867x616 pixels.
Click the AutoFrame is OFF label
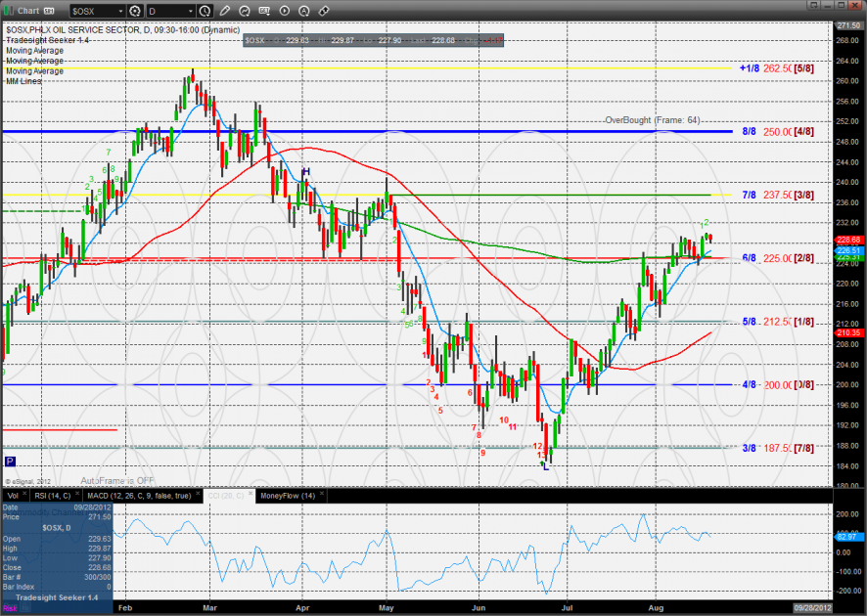click(x=117, y=481)
